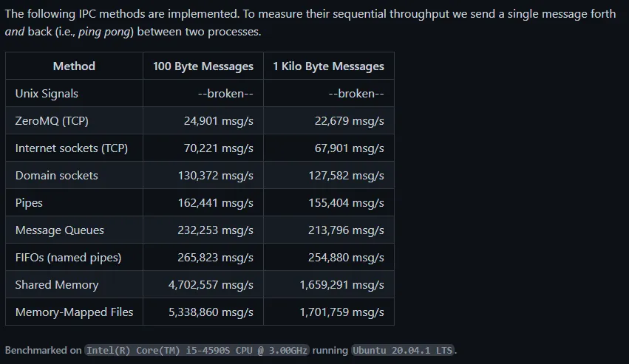The width and height of the screenshot is (629, 364).
Task: Click the Pipes method cell
Action: click(x=29, y=203)
